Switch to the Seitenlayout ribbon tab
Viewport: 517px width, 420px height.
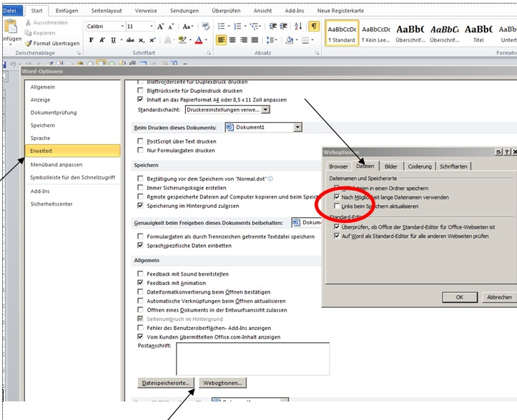point(107,11)
